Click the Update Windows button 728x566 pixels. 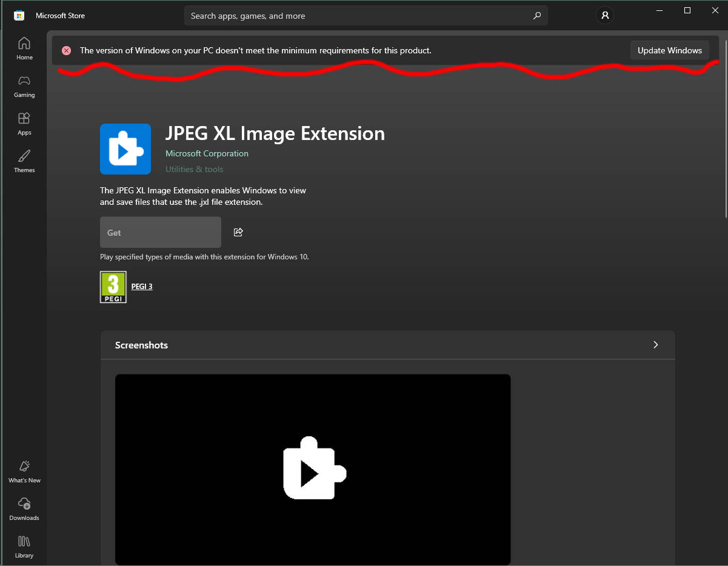(x=670, y=50)
